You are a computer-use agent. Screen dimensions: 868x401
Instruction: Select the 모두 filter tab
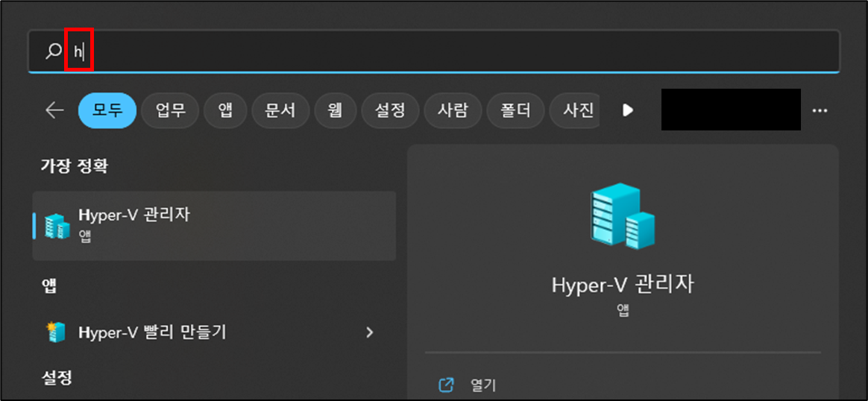coord(107,110)
